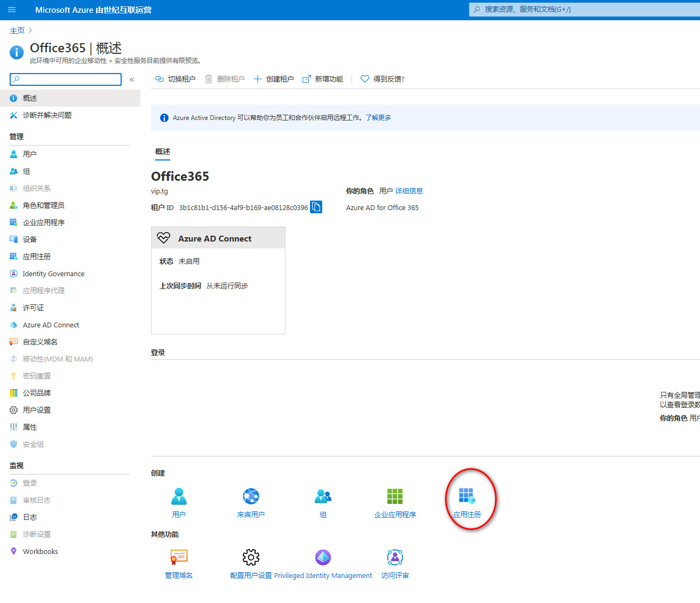Click the Azure AD Connect sidebar icon
The width and height of the screenshot is (700, 603).
pos(14,325)
